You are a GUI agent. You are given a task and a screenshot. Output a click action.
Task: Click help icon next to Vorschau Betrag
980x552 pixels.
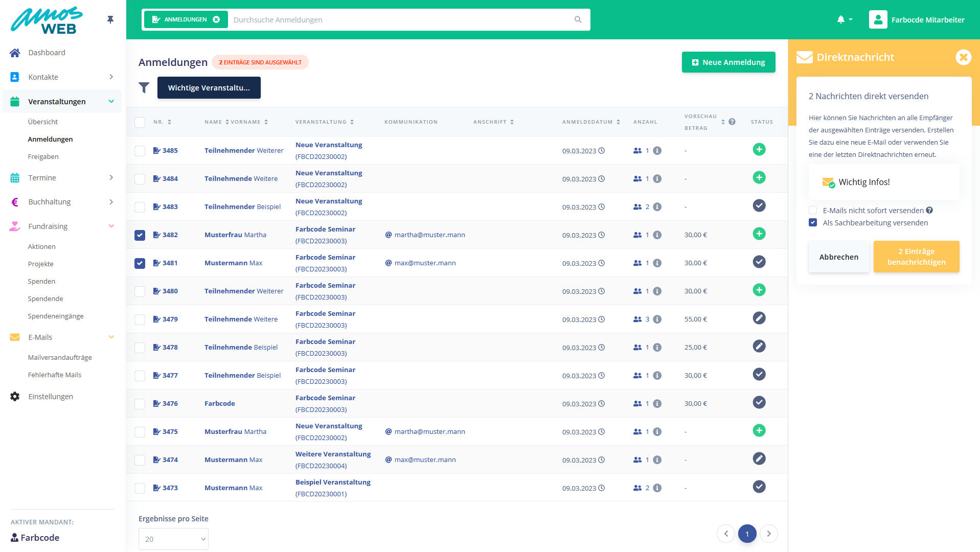tap(732, 122)
